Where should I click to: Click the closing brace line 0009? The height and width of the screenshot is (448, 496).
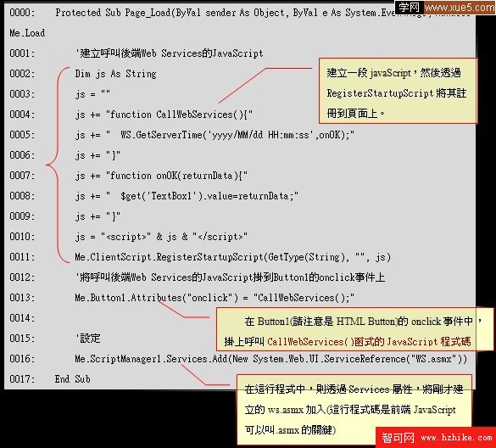98,216
